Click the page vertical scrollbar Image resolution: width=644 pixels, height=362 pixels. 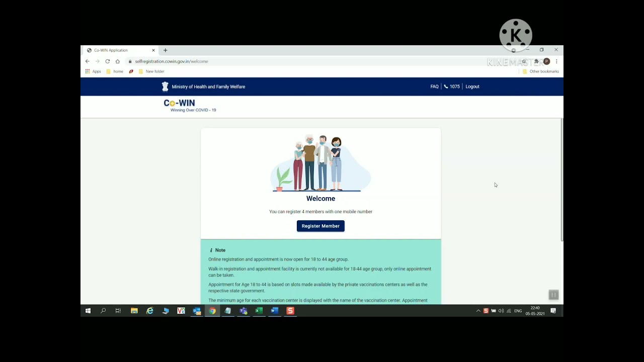pyautogui.click(x=561, y=180)
